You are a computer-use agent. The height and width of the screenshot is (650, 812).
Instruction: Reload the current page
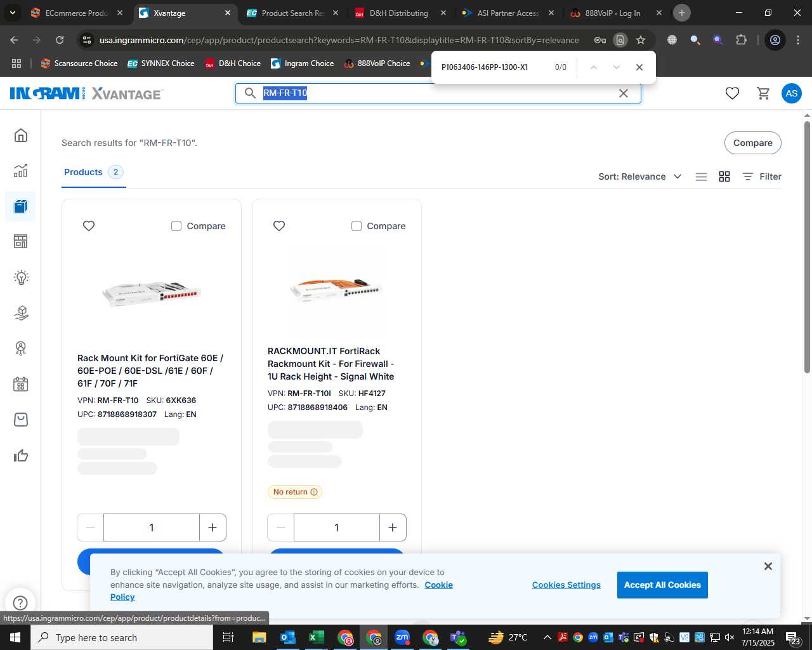[x=60, y=40]
